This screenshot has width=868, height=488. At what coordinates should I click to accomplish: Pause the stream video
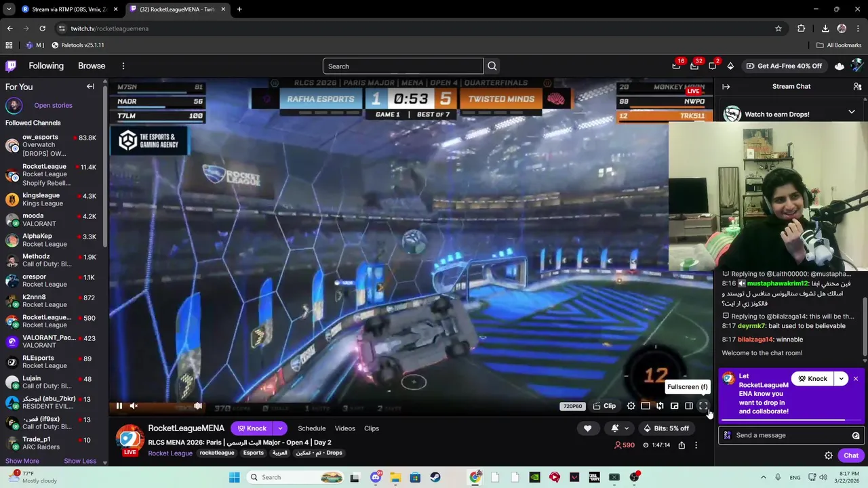(119, 406)
